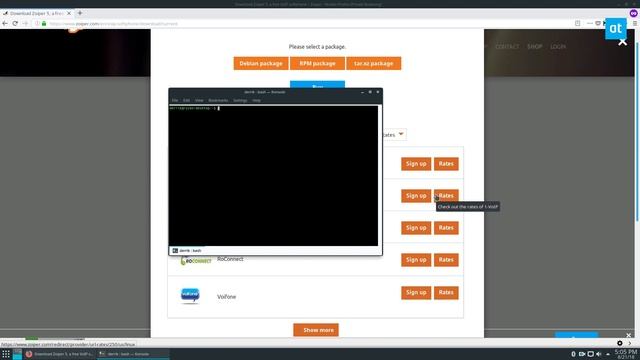Open the country dropdown ending in 'tates'

click(394, 134)
